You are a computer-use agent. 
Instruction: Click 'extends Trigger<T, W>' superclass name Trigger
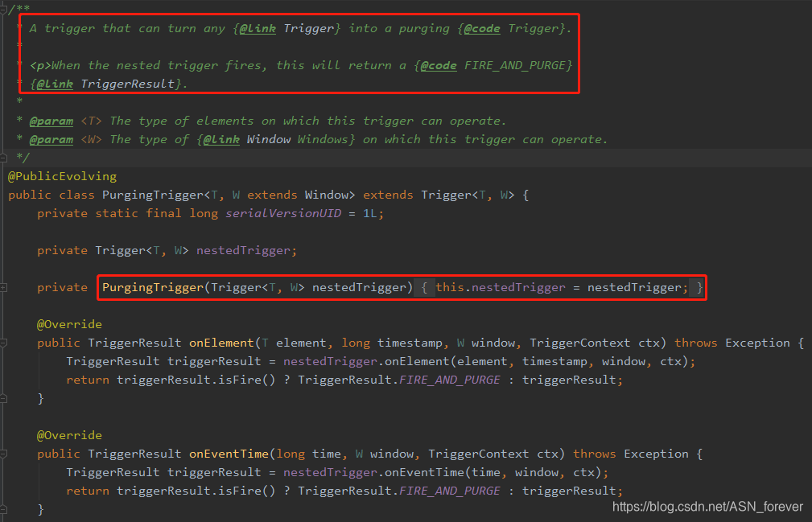pyautogui.click(x=446, y=195)
